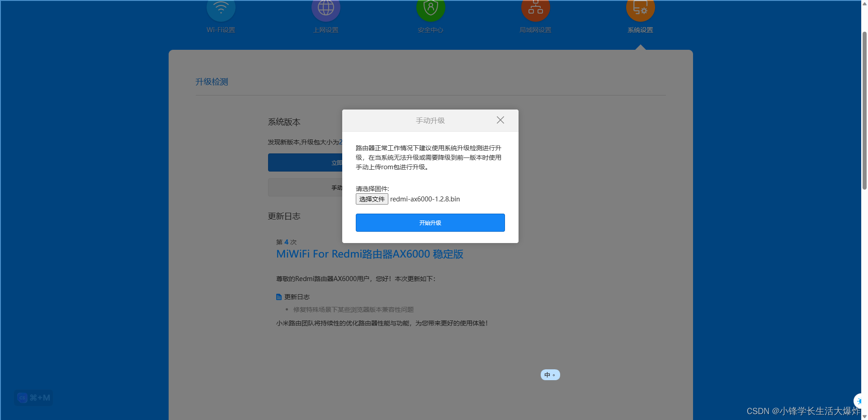Click the 安全中心 tab label
Viewport: 868px width, 420px height.
tap(431, 30)
